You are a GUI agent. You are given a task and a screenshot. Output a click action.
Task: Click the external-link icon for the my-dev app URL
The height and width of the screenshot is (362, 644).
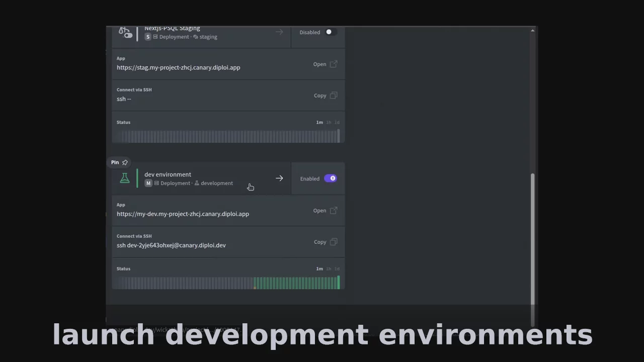[333, 211]
